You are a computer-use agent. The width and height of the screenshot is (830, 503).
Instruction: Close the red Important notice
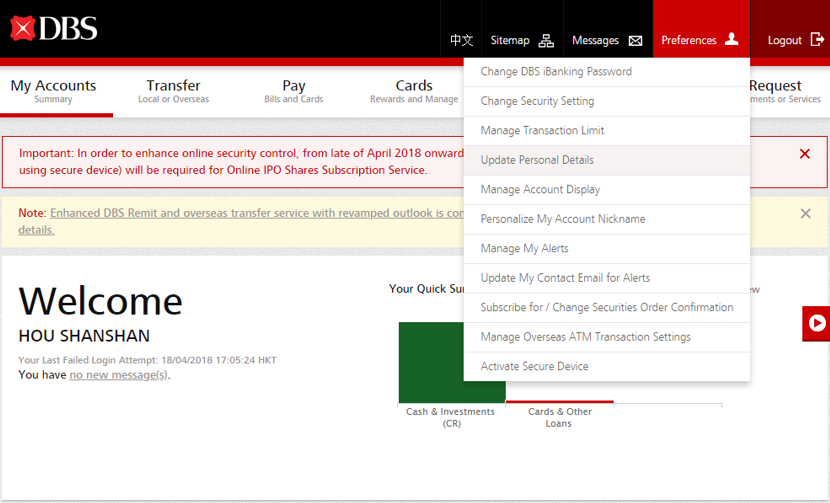804,154
